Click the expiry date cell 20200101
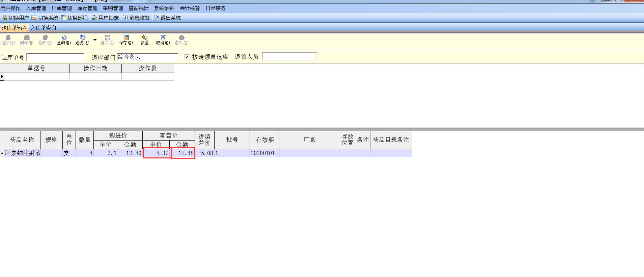This screenshot has width=644, height=277. coord(265,153)
